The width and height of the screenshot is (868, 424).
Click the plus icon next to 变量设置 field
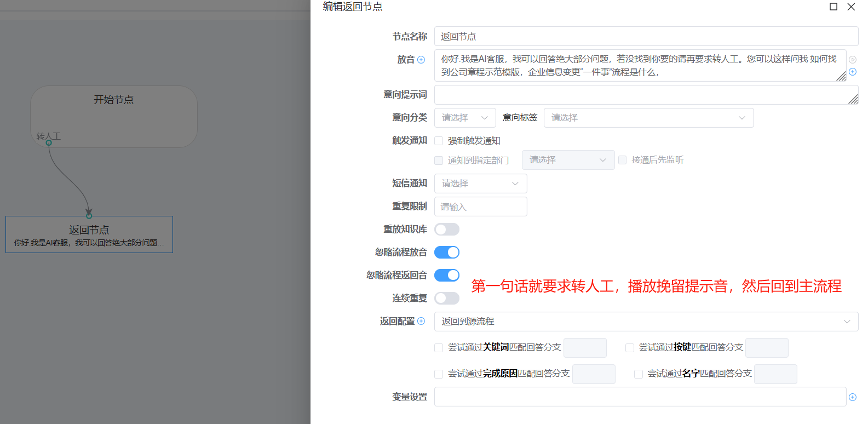point(853,397)
